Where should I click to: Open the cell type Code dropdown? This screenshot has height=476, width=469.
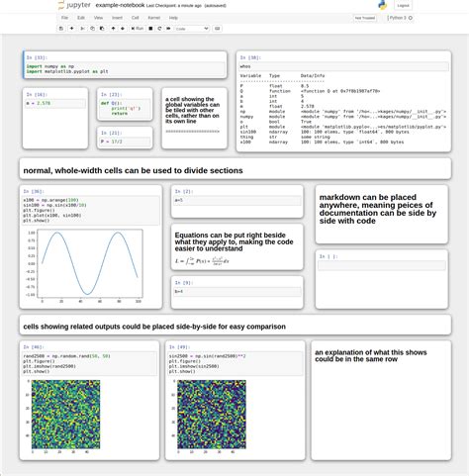(192, 29)
